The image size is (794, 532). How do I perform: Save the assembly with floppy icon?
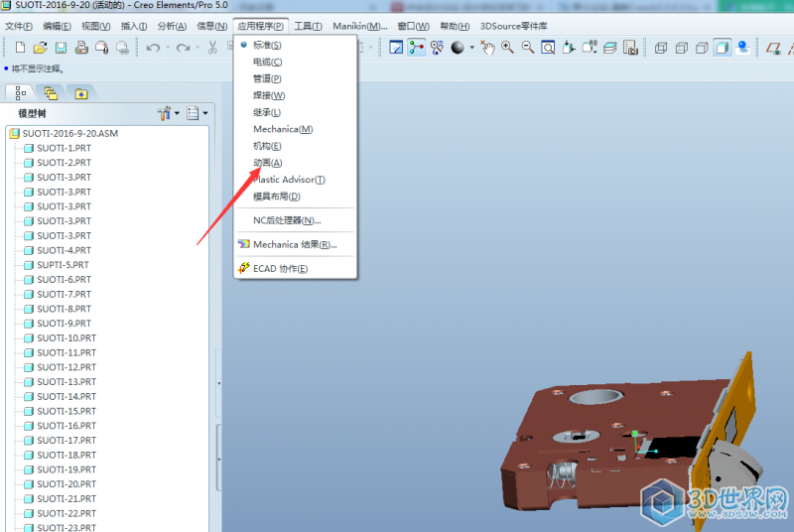coord(61,48)
